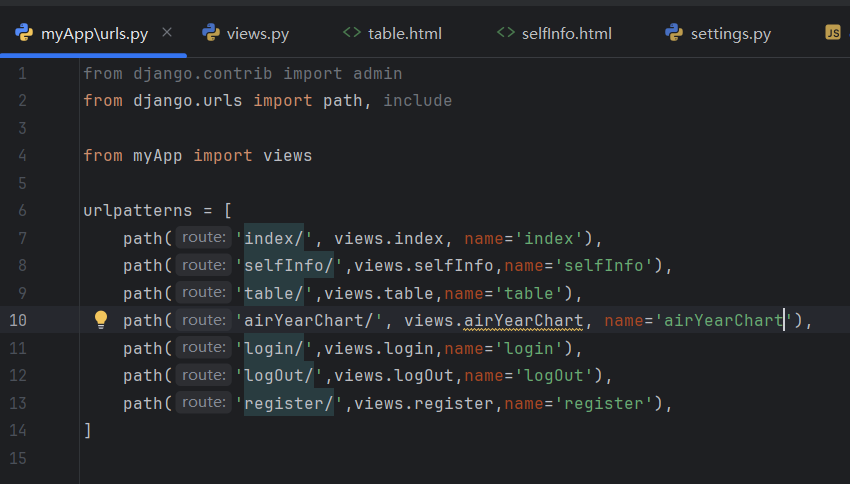Open the table.html tab

pyautogui.click(x=404, y=34)
